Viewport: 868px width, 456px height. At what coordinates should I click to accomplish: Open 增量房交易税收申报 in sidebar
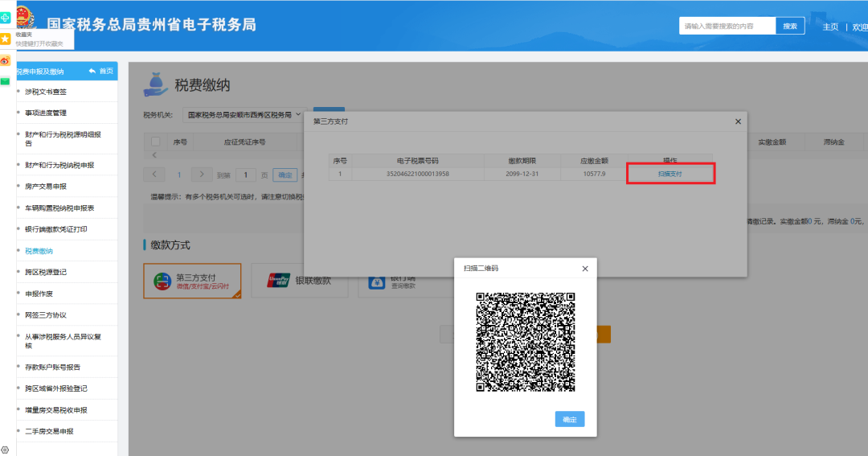56,410
